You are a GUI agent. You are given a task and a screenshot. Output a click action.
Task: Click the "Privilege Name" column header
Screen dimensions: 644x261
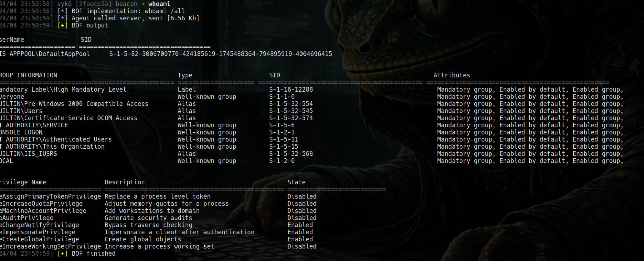coord(23,182)
